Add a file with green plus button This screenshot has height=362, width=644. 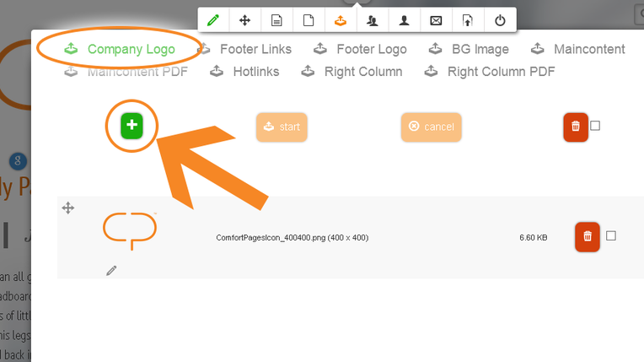pos(131,126)
